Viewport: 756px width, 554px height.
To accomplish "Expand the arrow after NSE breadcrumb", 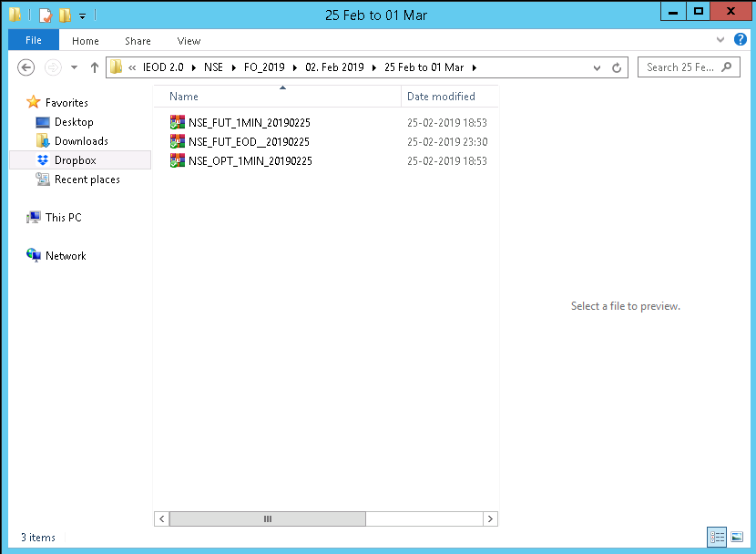I will 234,67.
